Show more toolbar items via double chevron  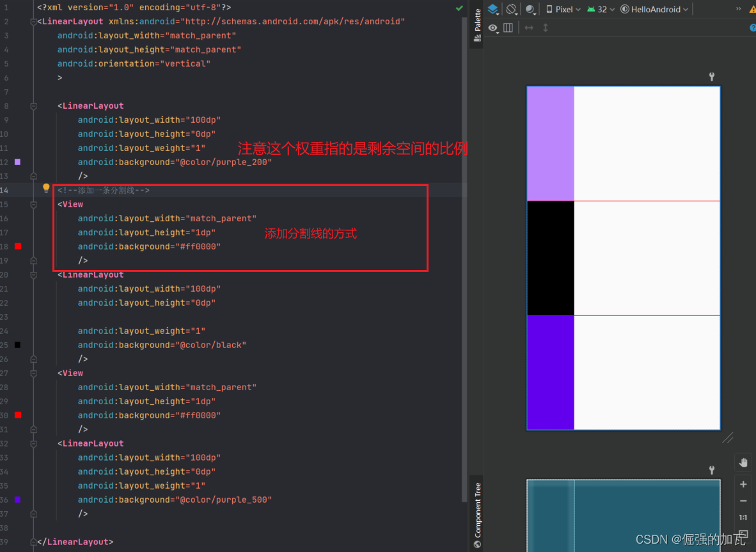click(738, 9)
